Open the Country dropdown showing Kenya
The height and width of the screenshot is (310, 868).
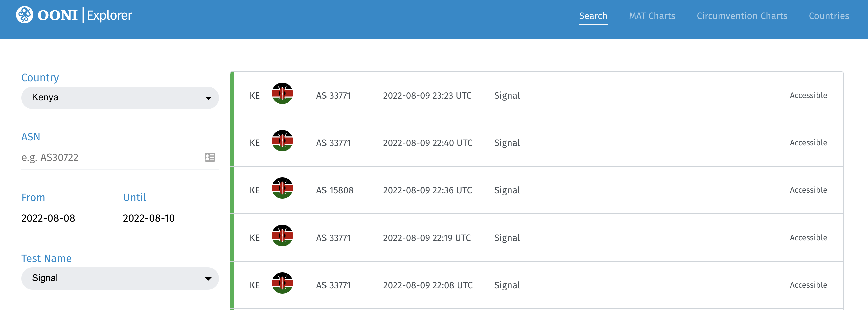pyautogui.click(x=120, y=98)
